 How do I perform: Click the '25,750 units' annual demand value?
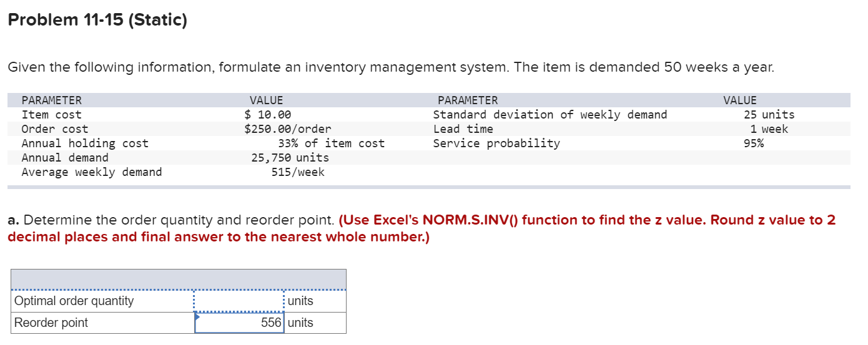(x=290, y=158)
